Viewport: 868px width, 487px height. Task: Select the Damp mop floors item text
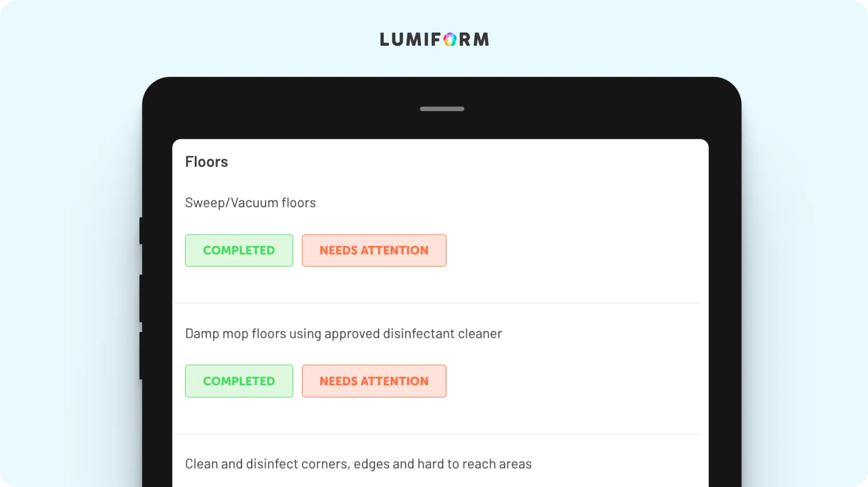(343, 333)
